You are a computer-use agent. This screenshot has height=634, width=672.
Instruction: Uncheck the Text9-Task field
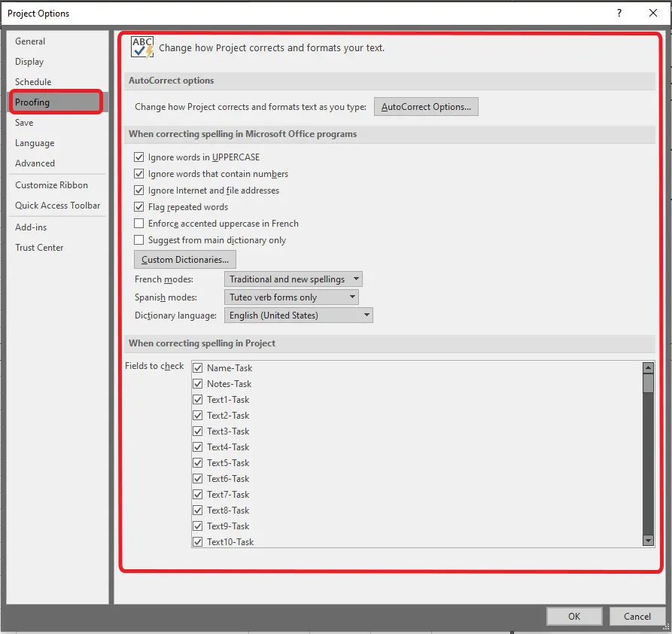point(198,526)
